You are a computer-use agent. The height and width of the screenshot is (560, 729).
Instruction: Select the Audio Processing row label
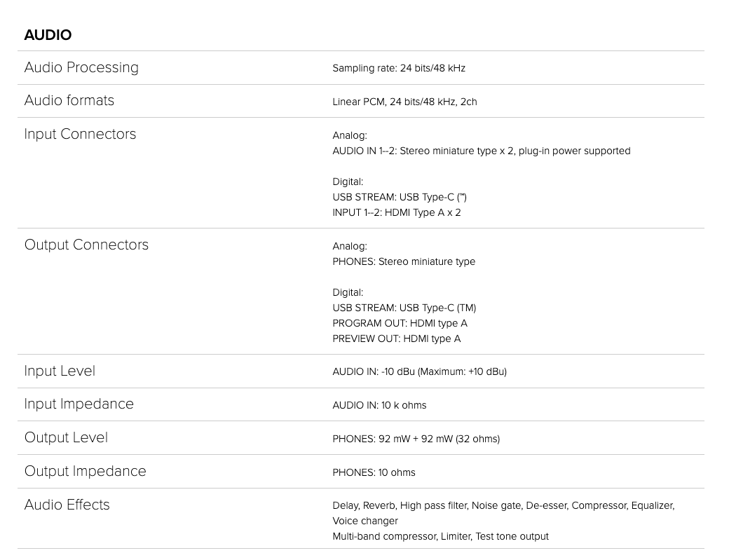81,67
